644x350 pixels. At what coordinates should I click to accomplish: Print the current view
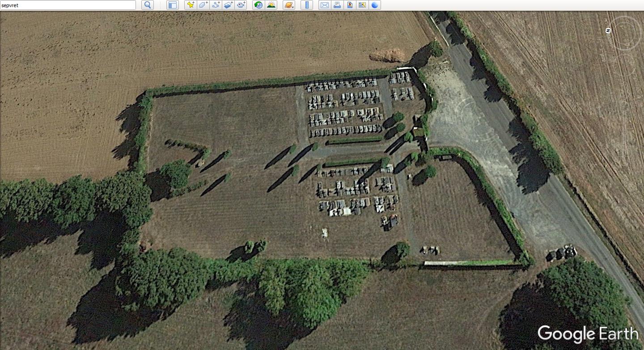coord(337,5)
